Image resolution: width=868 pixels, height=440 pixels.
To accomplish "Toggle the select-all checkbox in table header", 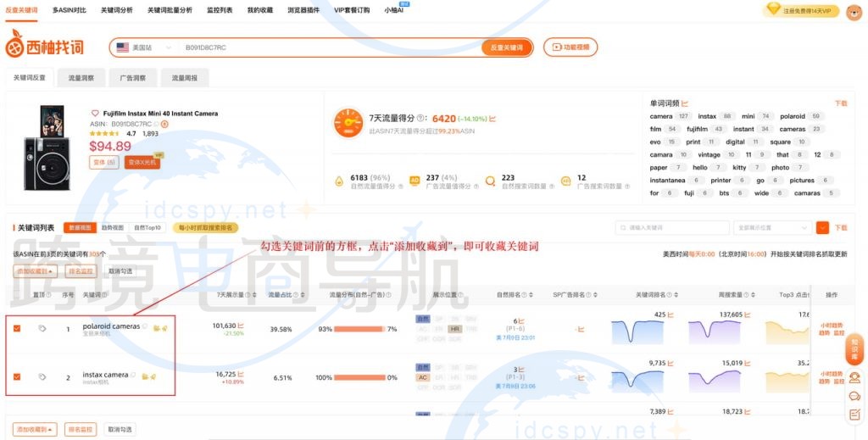I will [x=17, y=295].
